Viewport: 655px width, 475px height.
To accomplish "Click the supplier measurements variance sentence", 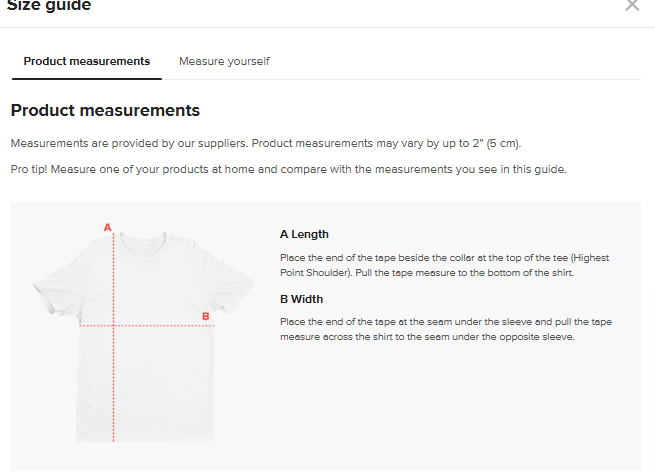I will (265, 142).
